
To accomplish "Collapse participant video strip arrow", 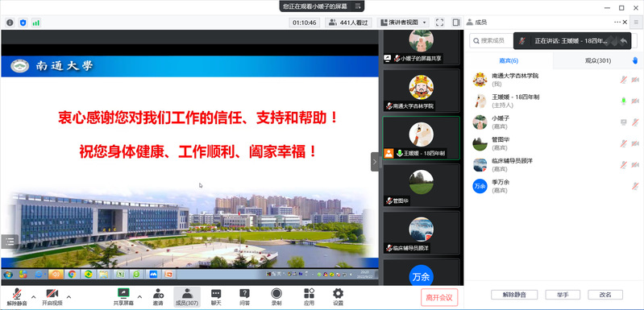I will click(x=375, y=162).
